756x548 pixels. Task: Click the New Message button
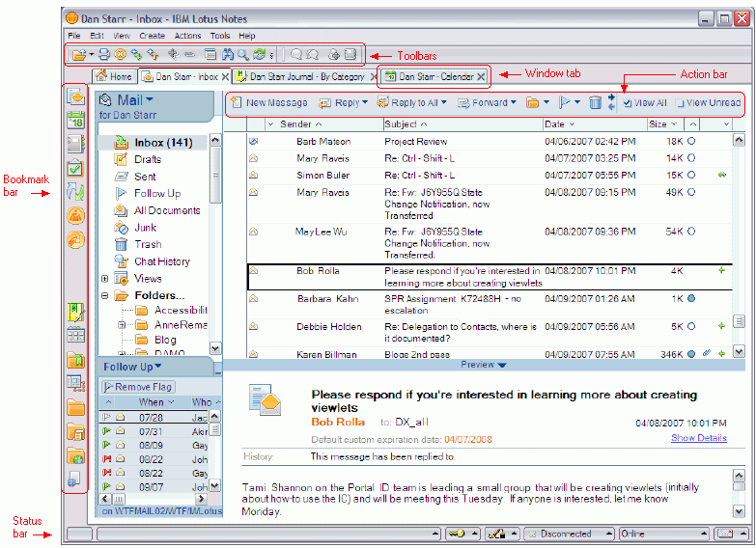tap(269, 102)
